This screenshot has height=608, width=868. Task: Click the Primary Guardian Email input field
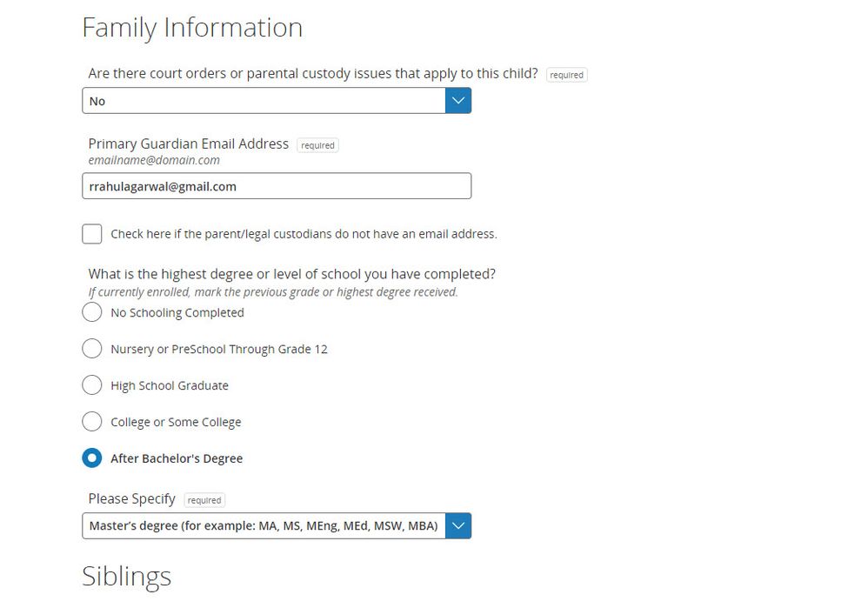[277, 186]
